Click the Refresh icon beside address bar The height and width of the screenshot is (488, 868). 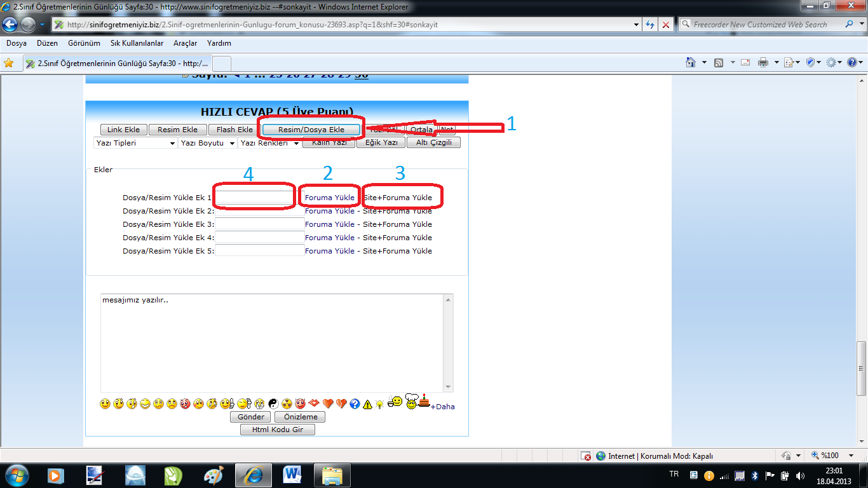click(x=650, y=25)
